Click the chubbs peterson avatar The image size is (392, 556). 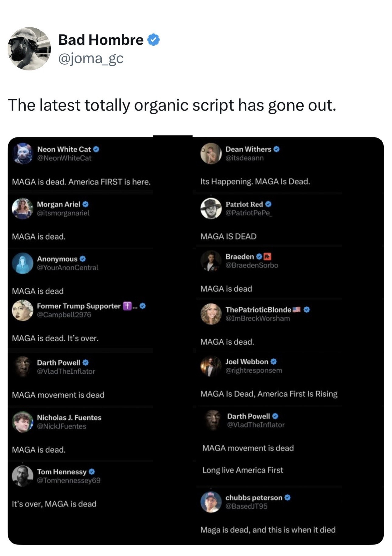point(211,502)
